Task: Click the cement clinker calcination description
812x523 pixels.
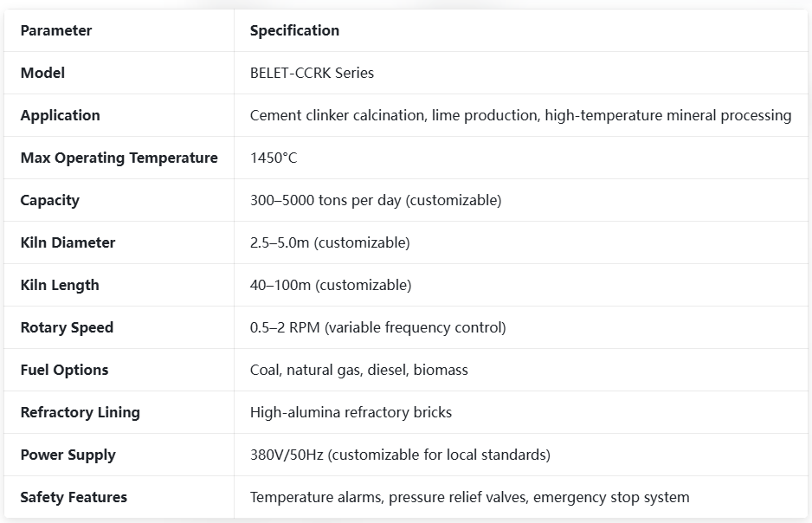Action: point(520,115)
